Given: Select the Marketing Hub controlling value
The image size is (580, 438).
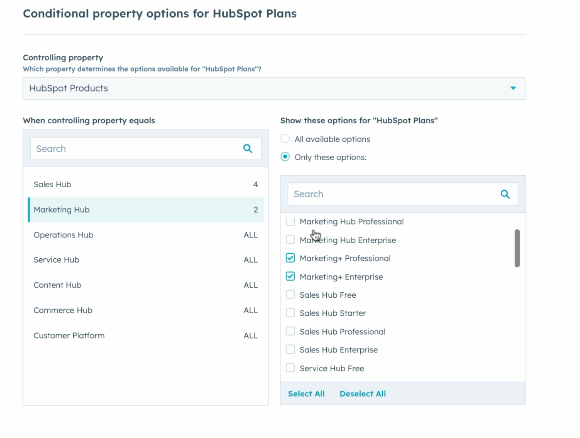Looking at the screenshot, I should 146,210.
